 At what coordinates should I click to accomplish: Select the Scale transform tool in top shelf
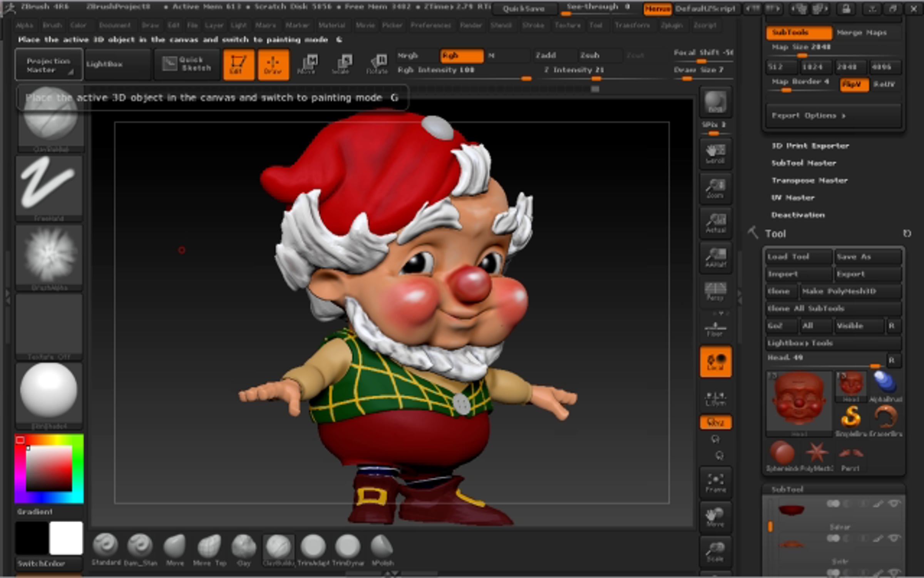[x=341, y=64]
